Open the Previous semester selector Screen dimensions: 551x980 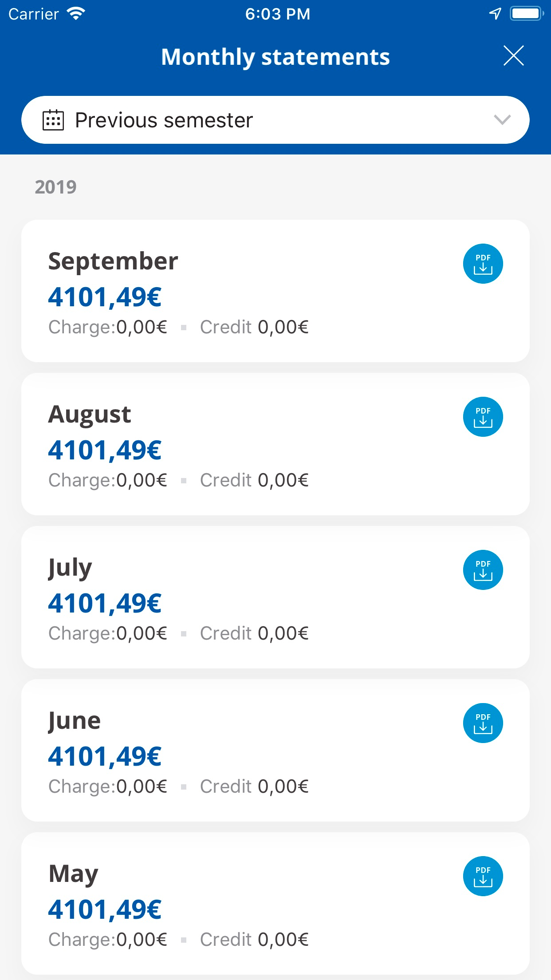click(275, 120)
